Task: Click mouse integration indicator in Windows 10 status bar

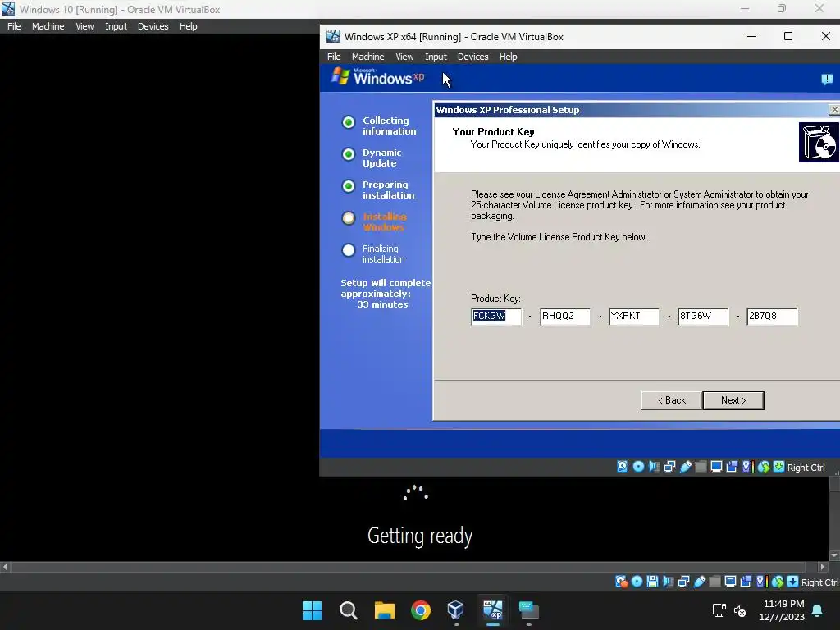Action: (778, 582)
